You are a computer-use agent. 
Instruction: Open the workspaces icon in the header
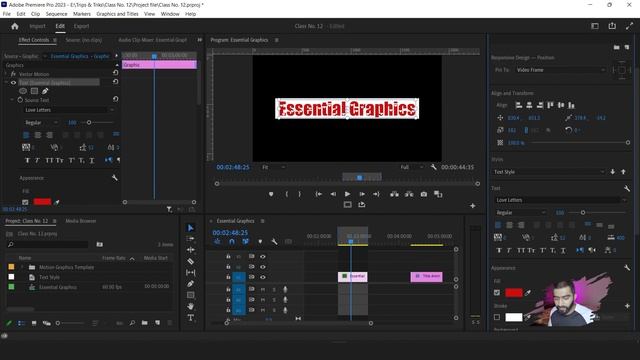point(595,26)
